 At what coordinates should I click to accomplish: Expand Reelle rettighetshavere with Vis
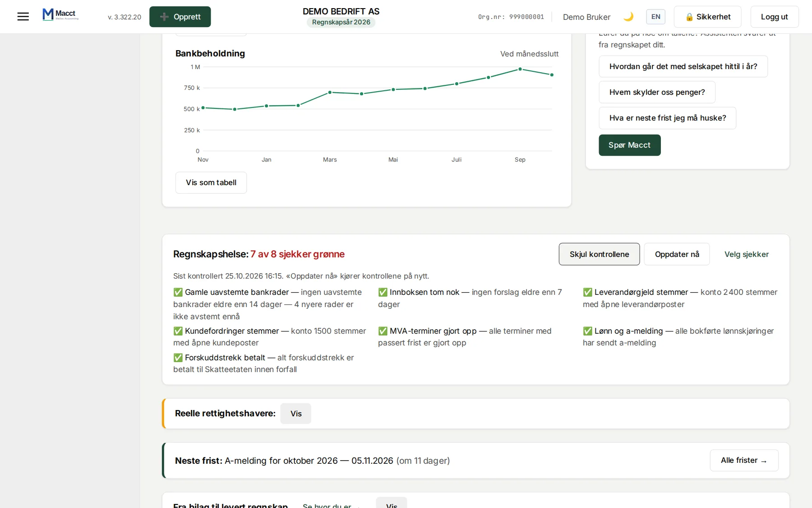(295, 414)
